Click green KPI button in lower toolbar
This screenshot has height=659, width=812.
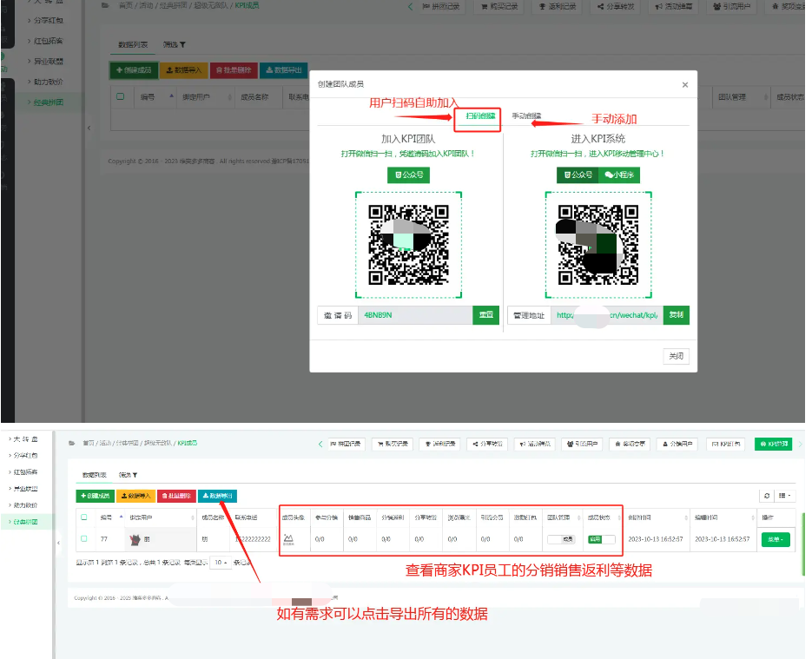(773, 444)
